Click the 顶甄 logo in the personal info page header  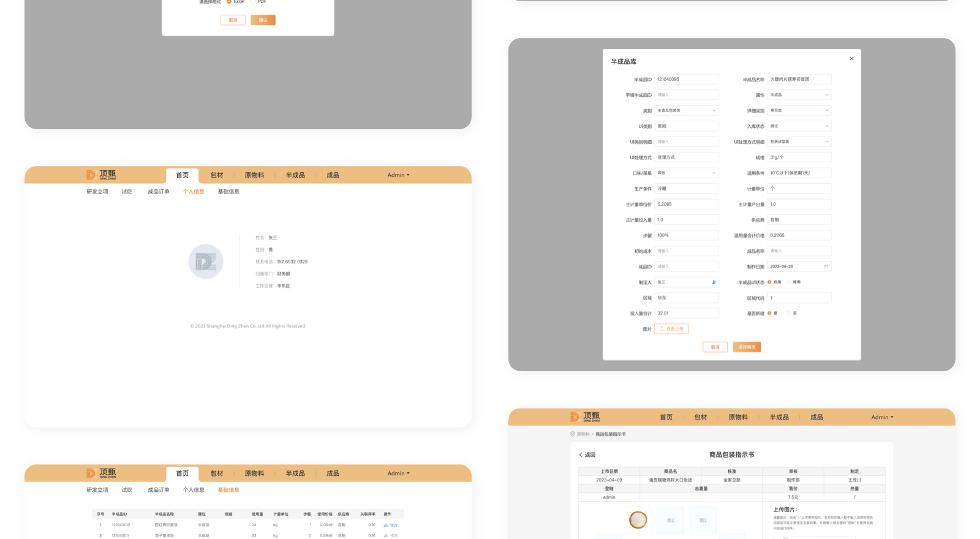coord(101,175)
